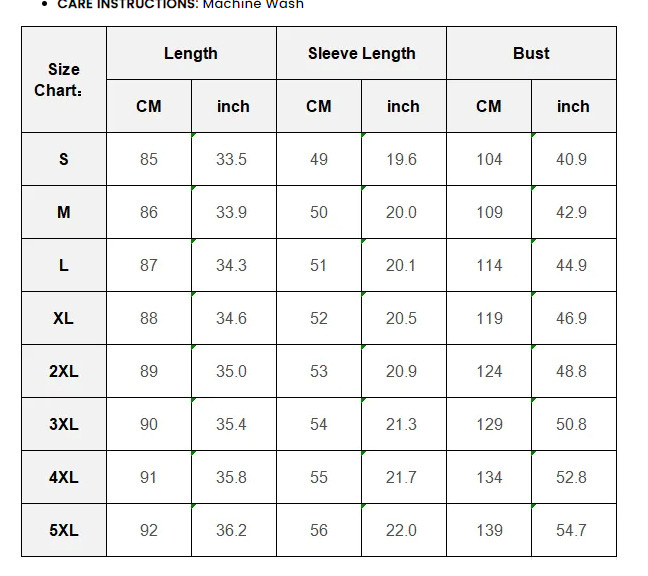Click the 4XL size row label

(x=64, y=477)
